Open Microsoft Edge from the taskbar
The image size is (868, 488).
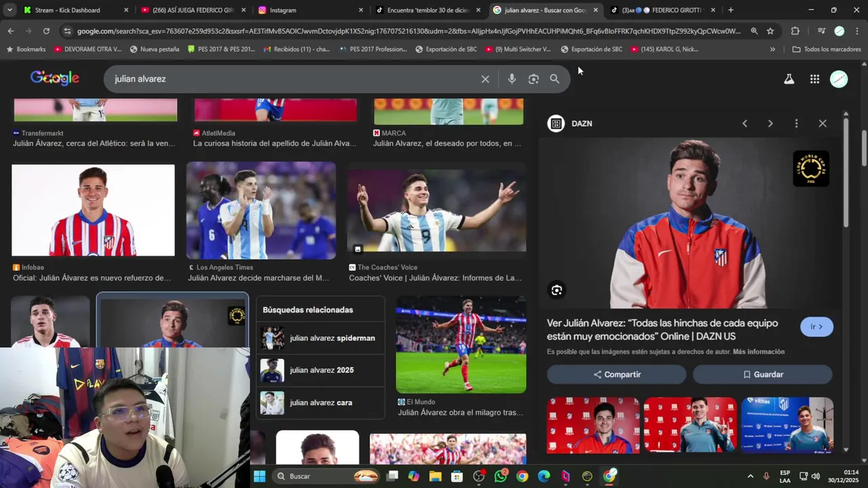(544, 476)
